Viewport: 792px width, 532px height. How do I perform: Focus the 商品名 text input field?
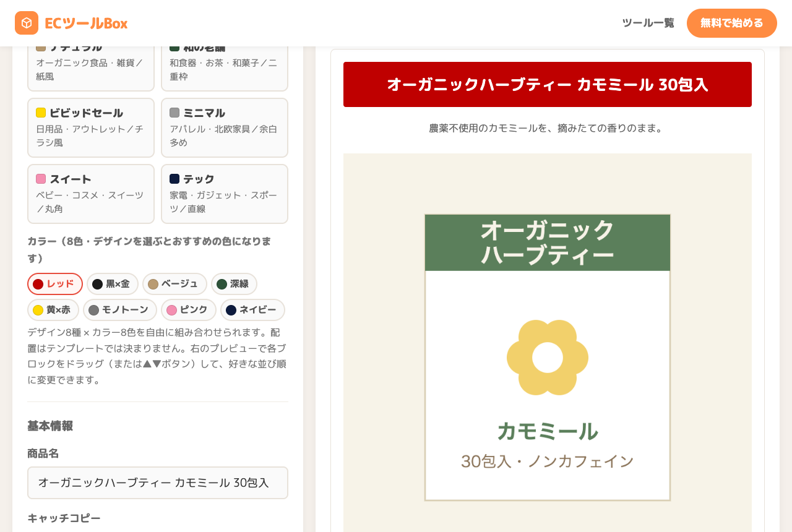(x=158, y=483)
